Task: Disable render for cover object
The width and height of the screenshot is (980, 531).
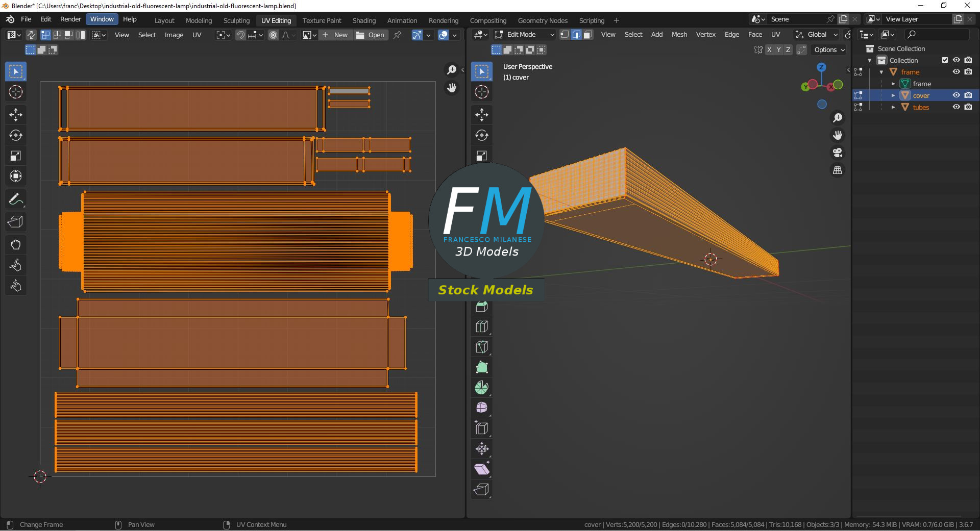Action: coord(968,95)
